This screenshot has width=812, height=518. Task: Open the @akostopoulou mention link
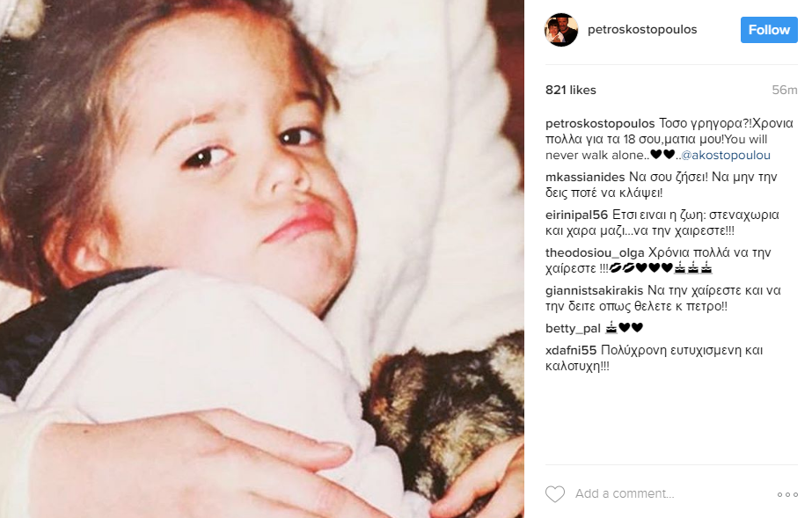[x=726, y=156]
